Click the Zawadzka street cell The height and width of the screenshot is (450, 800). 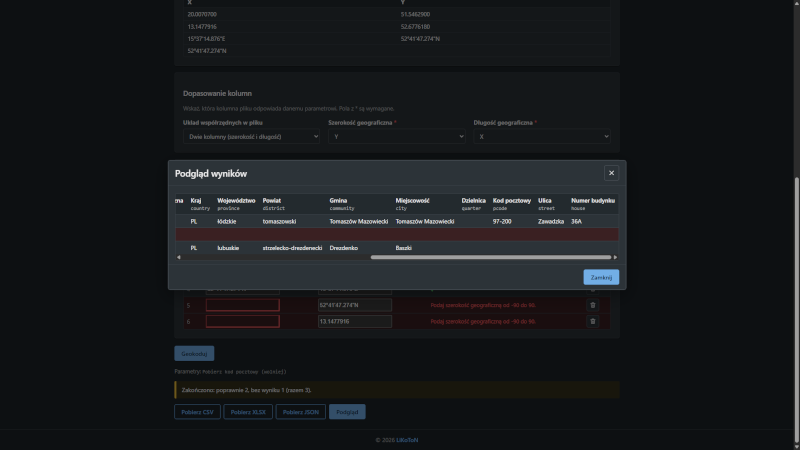coord(551,221)
